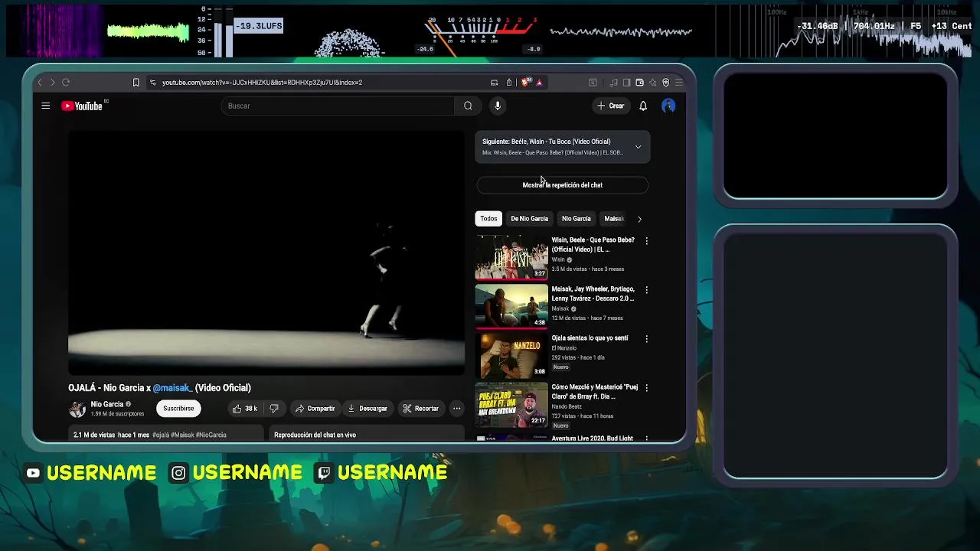980x551 pixels.
Task: Click the search magnifier button
Action: click(x=468, y=106)
